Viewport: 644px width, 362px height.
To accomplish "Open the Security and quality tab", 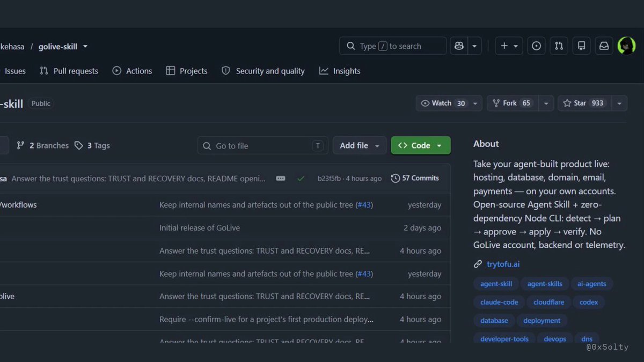I will (x=263, y=71).
